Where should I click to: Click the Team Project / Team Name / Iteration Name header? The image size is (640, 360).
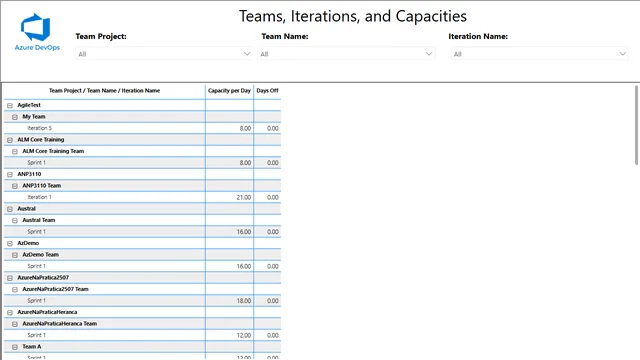104,91
